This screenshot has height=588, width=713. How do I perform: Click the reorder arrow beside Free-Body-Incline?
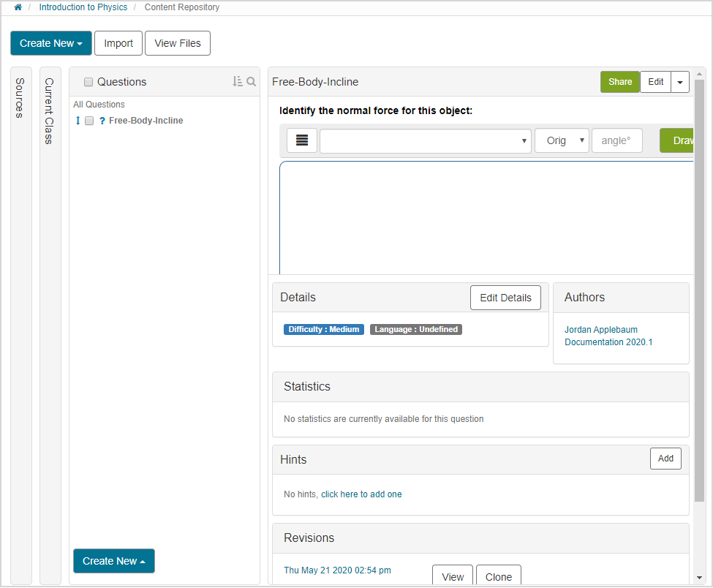(x=78, y=121)
